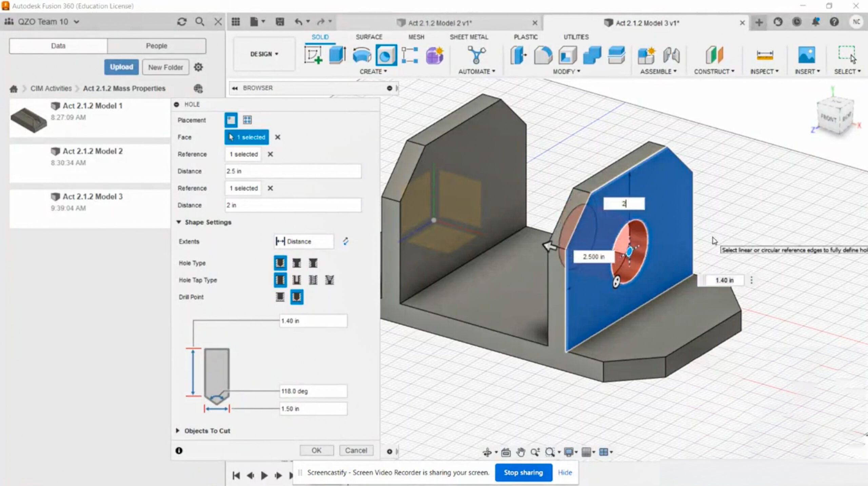Switch to the PLASTIC tab
Viewport: 868px width, 486px height.
pyautogui.click(x=526, y=37)
